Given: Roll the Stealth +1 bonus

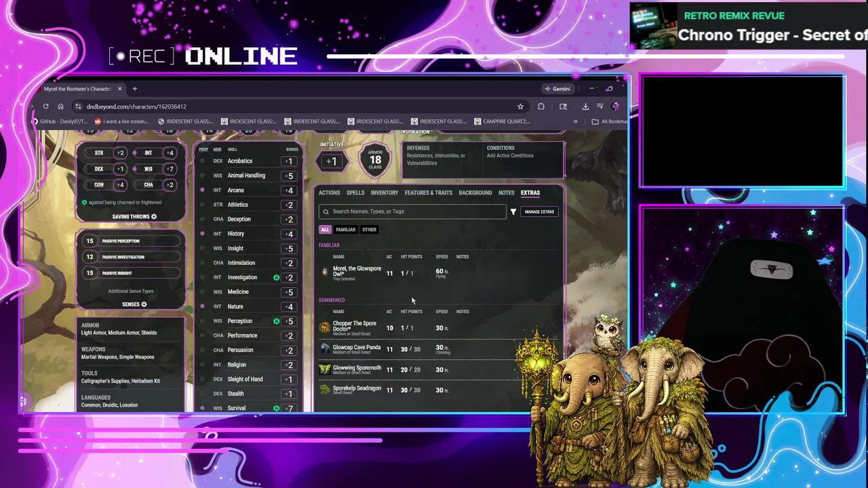Looking at the screenshot, I should click(x=289, y=394).
